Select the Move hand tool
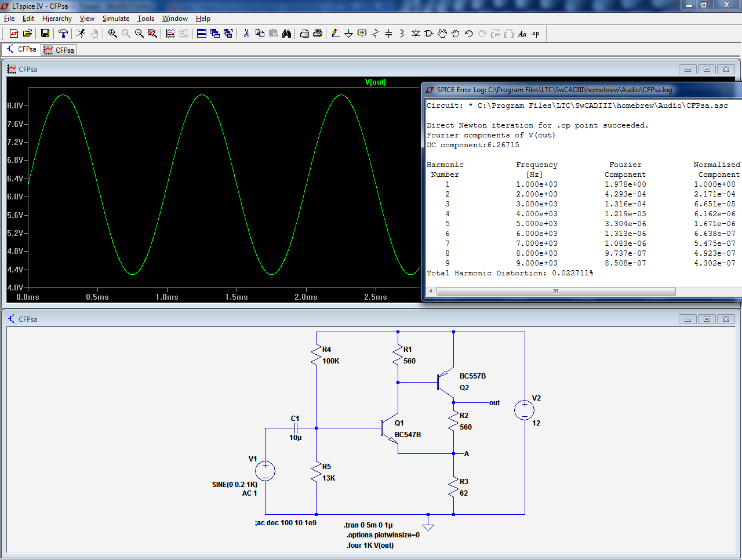The height and width of the screenshot is (560, 742). click(442, 34)
